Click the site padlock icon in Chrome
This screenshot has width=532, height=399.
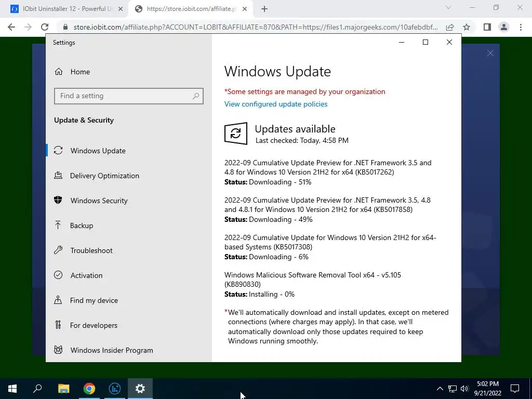[x=65, y=27]
